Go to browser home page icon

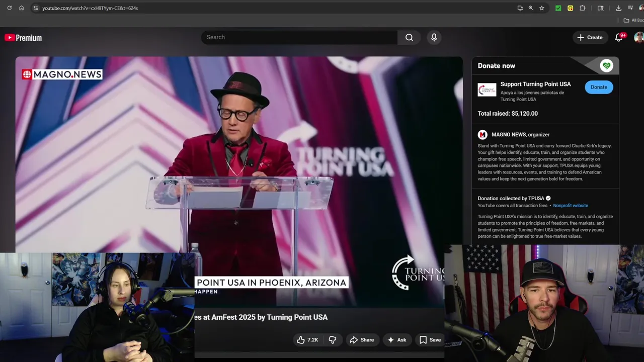(x=21, y=8)
